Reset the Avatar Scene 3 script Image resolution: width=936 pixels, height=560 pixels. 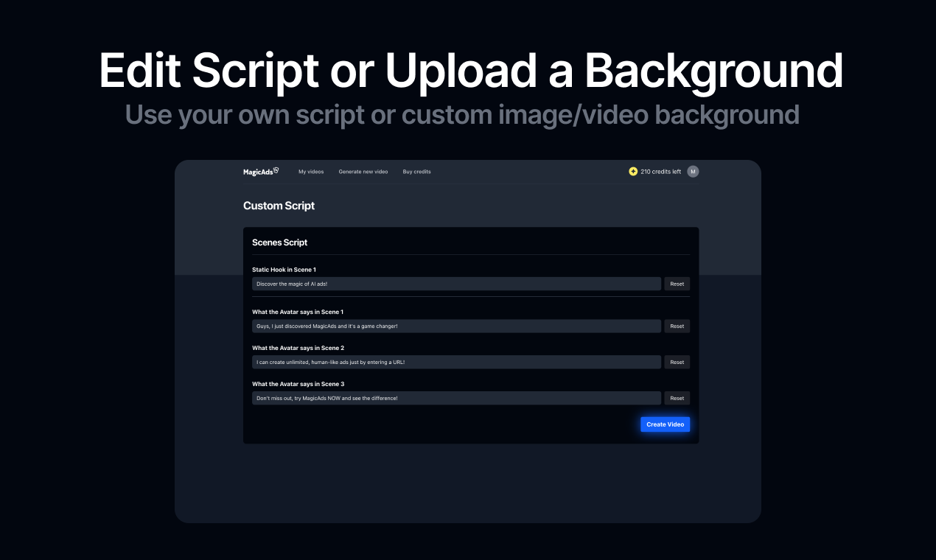677,398
